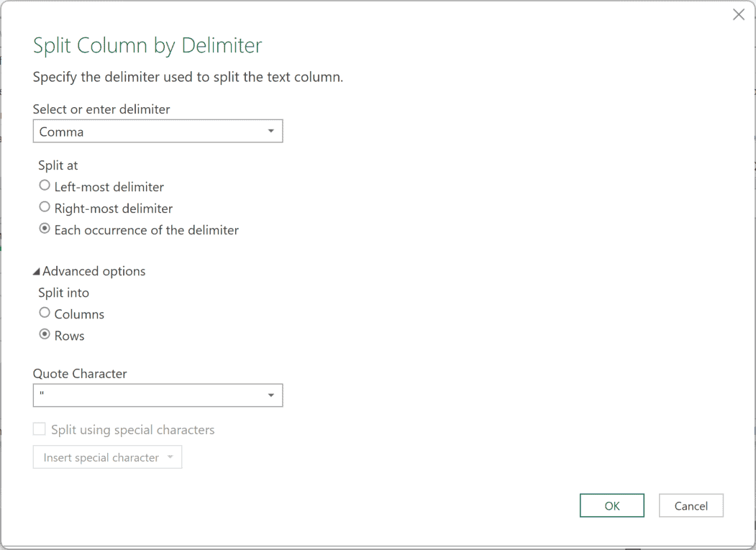Click the Split at label
756x550 pixels.
pyautogui.click(x=58, y=165)
